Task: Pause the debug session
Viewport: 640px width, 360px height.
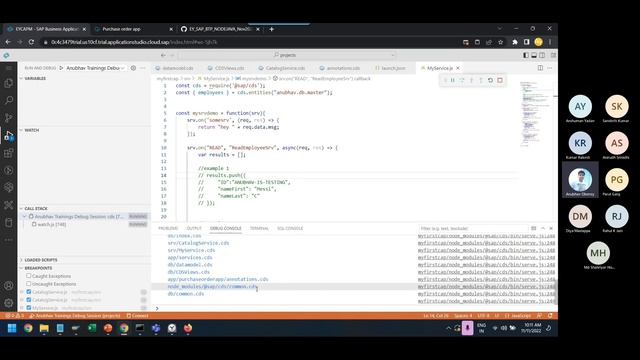Action: coord(453,80)
